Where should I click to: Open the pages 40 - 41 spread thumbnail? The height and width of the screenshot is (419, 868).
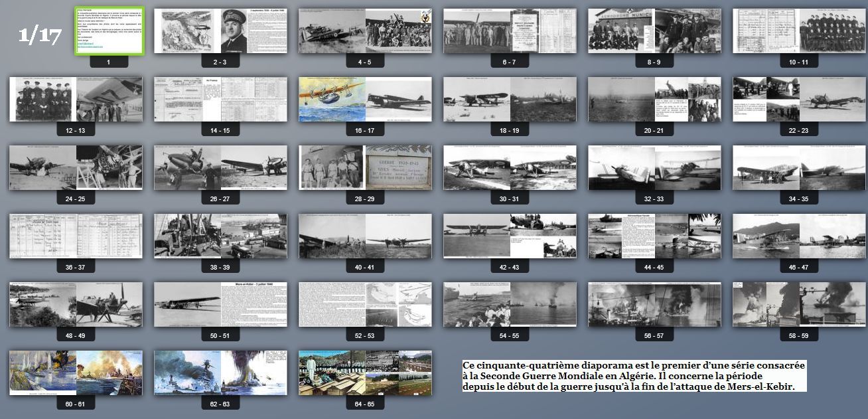[x=365, y=236]
